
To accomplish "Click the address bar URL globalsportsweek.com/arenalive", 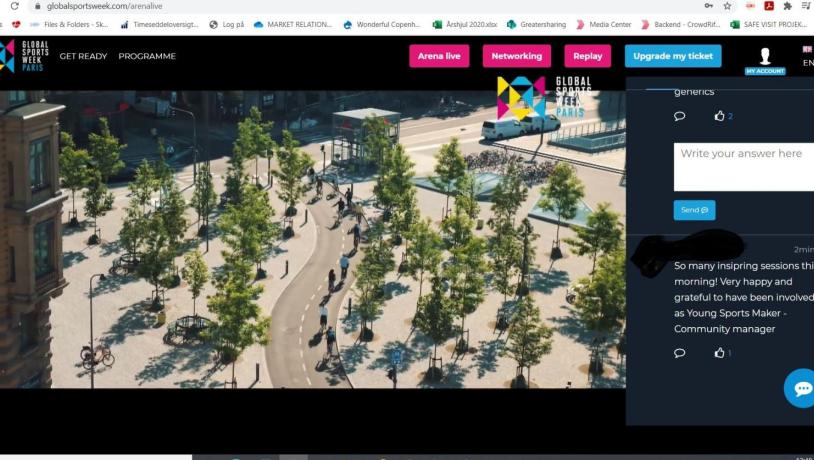I will (104, 6).
